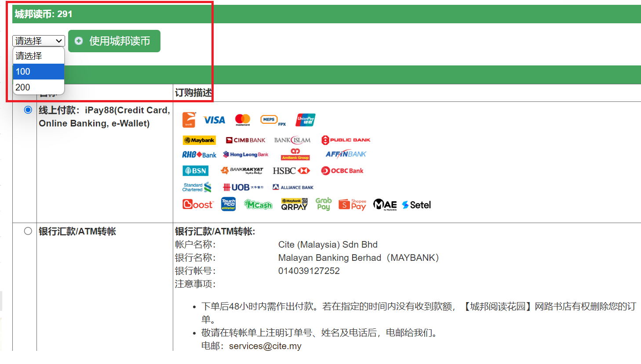
Task: Click the 敬请在转帐单上注明订单号 bullet text
Action: click(x=321, y=333)
